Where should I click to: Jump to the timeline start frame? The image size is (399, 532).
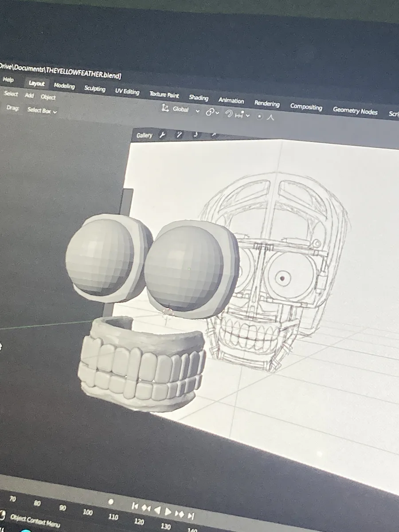[x=135, y=506]
